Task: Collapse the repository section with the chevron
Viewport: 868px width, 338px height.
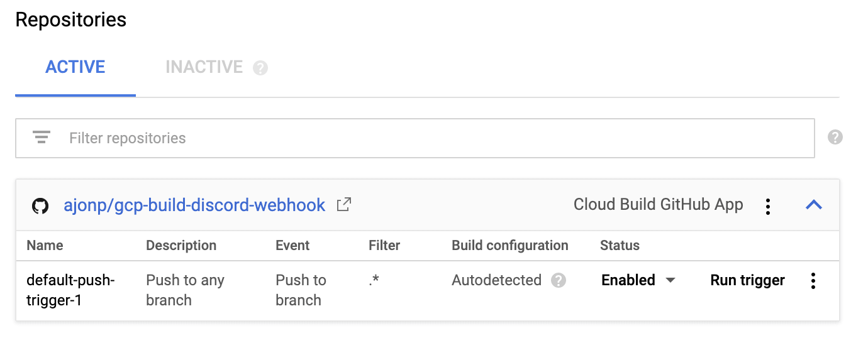Action: tap(814, 205)
